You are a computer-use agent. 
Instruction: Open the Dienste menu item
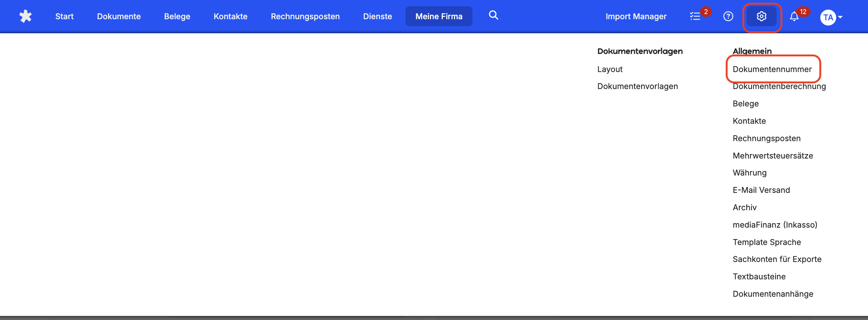[377, 16]
